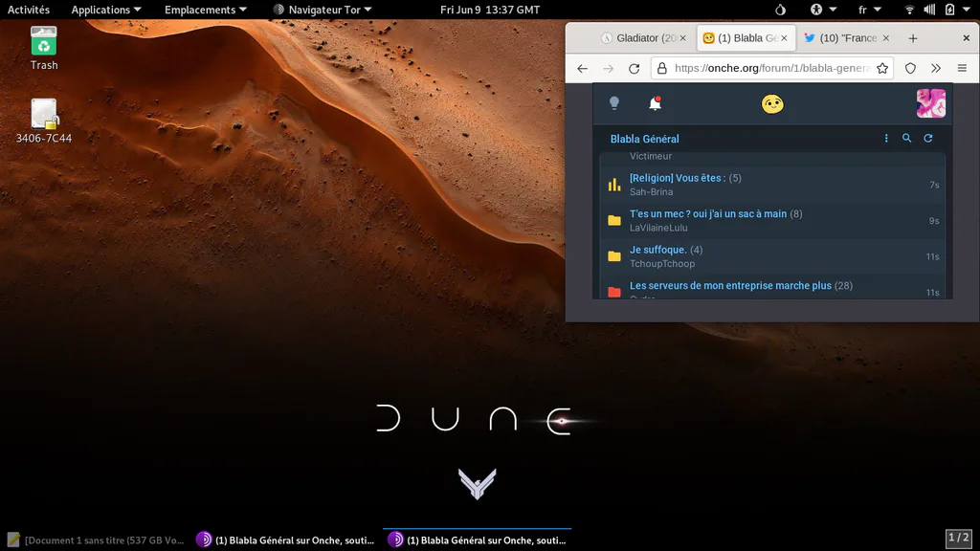Open topic "Je suffoque."
Viewport: 980px width, 551px height.
point(658,250)
